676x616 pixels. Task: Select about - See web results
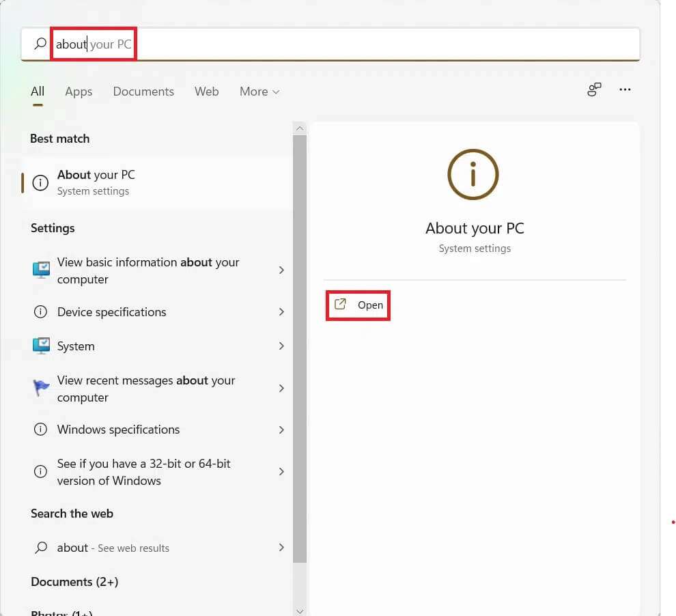pos(156,548)
